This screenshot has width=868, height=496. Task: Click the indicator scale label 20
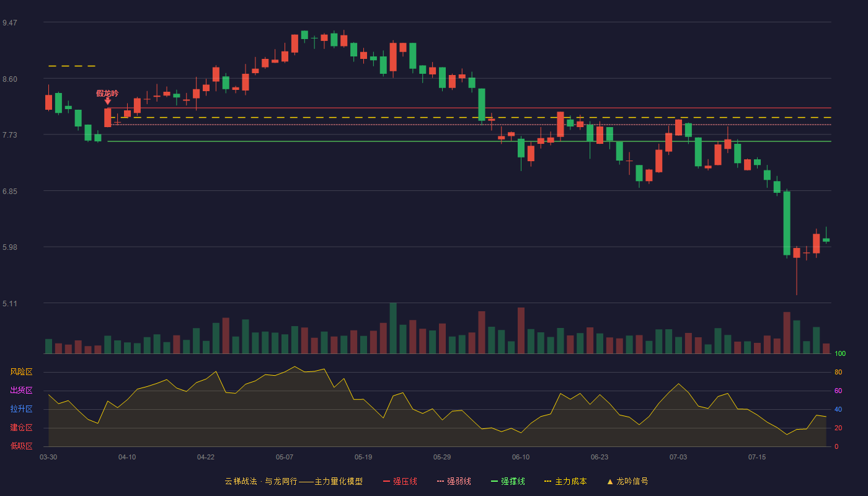coord(838,428)
